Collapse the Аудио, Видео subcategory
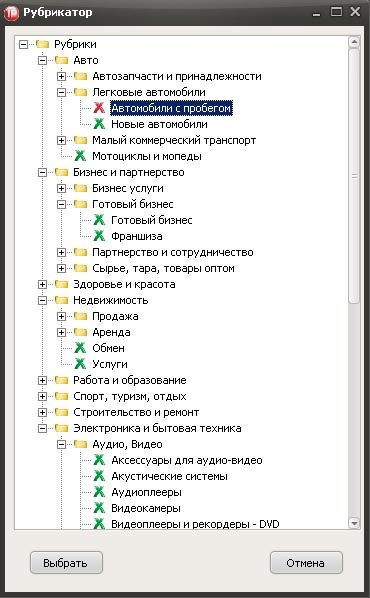370x598 pixels. coord(61,445)
